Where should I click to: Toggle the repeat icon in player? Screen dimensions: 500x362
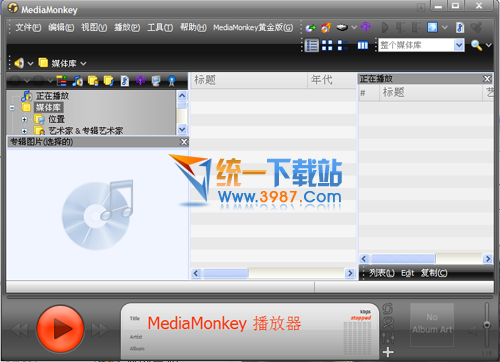tap(388, 309)
